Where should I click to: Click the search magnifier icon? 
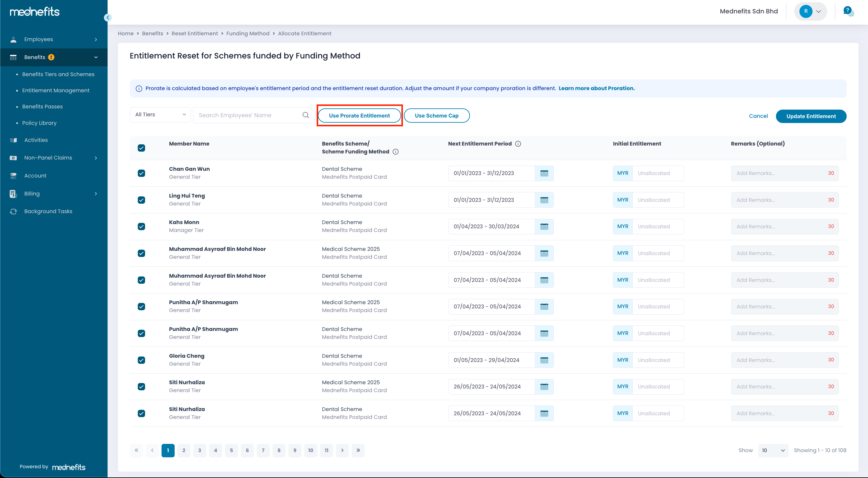pyautogui.click(x=306, y=115)
